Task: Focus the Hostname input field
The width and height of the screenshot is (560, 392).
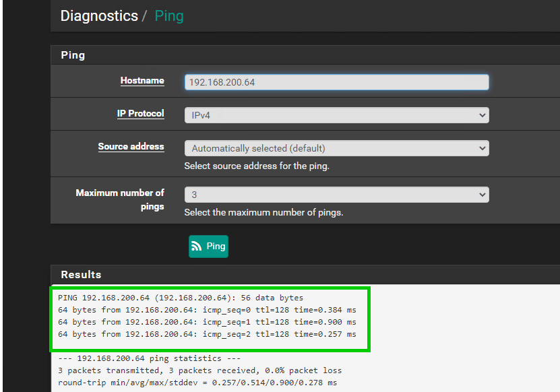Action: pyautogui.click(x=336, y=82)
